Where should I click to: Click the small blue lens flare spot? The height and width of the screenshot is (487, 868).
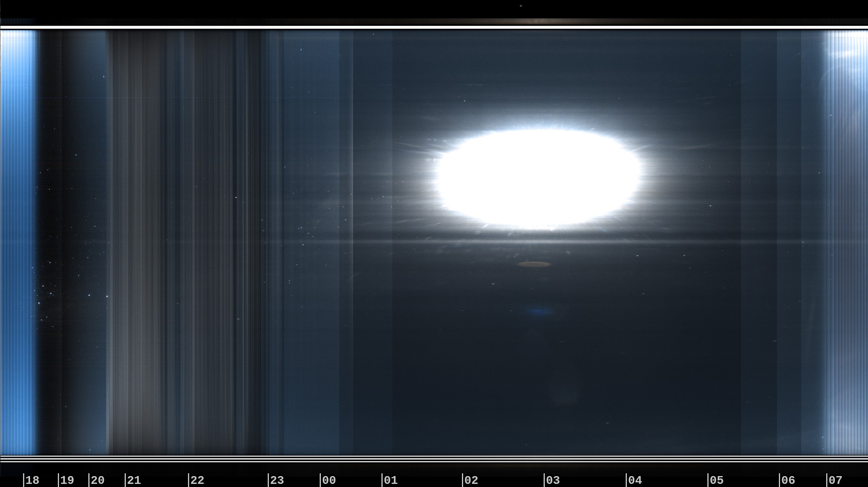point(539,312)
